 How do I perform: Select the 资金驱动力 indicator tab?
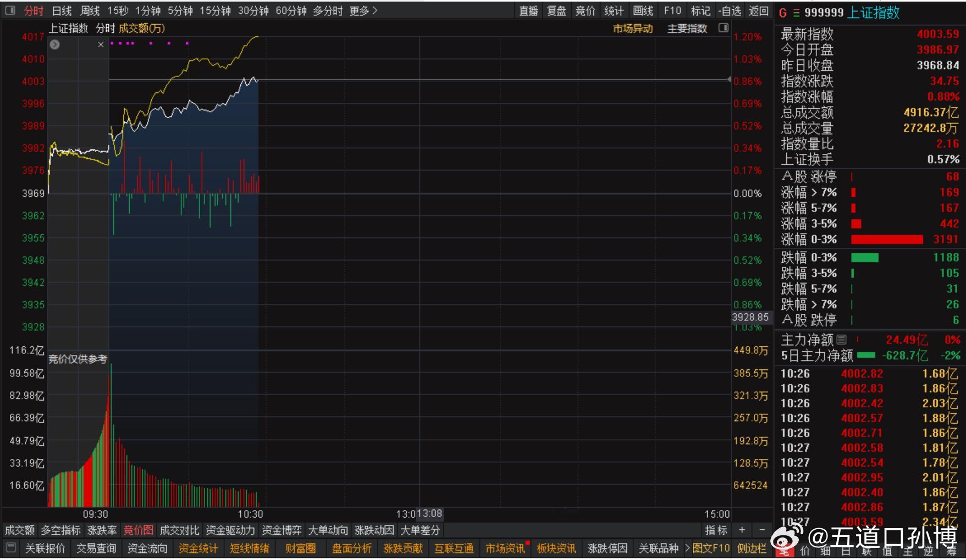tap(230, 530)
